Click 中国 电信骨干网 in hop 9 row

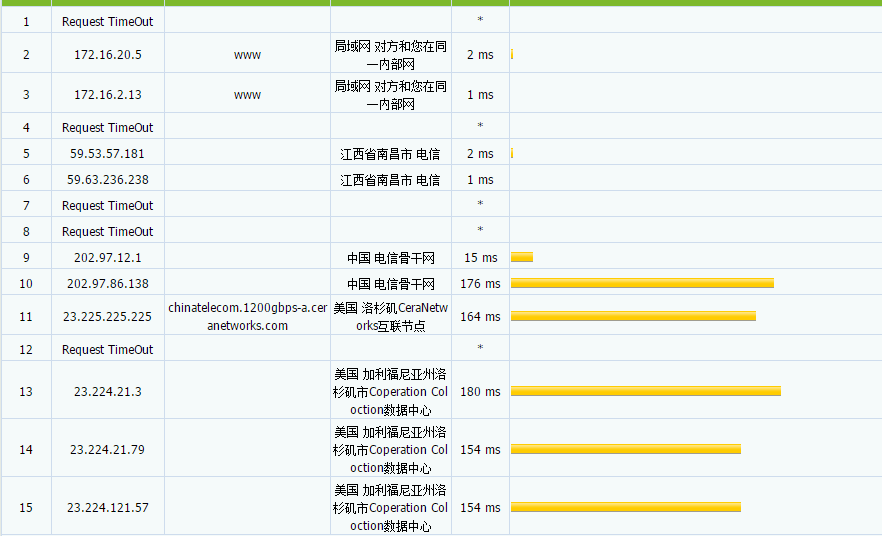pyautogui.click(x=390, y=258)
